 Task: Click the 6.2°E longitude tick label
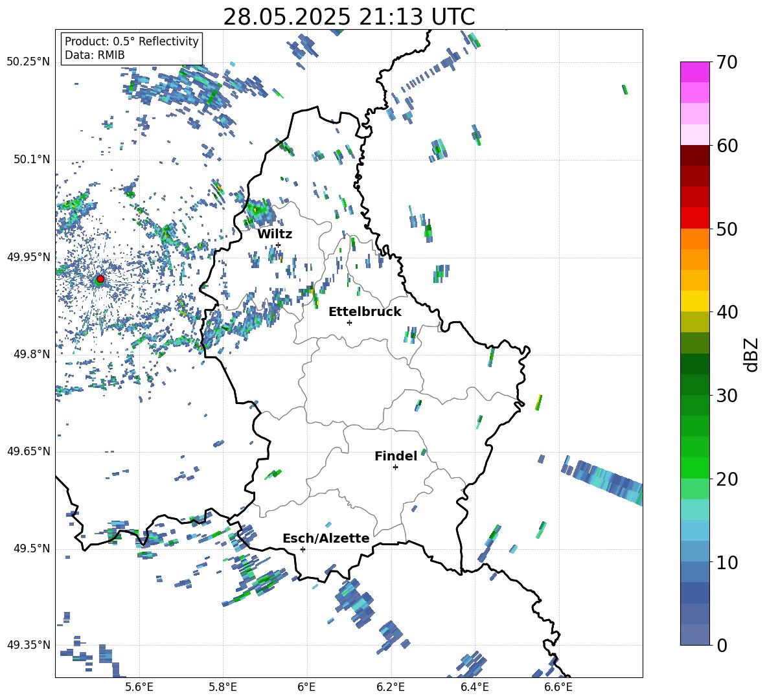point(391,687)
